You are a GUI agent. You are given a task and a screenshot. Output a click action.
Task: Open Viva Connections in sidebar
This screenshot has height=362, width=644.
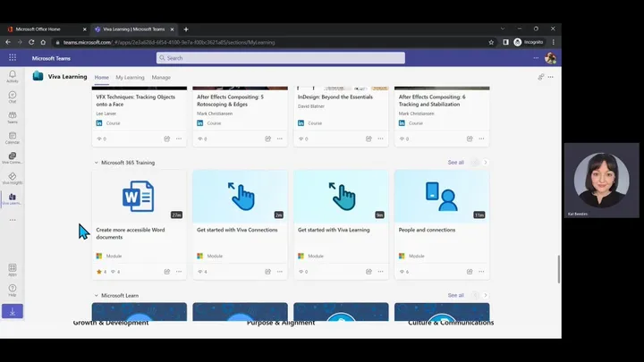click(13, 158)
